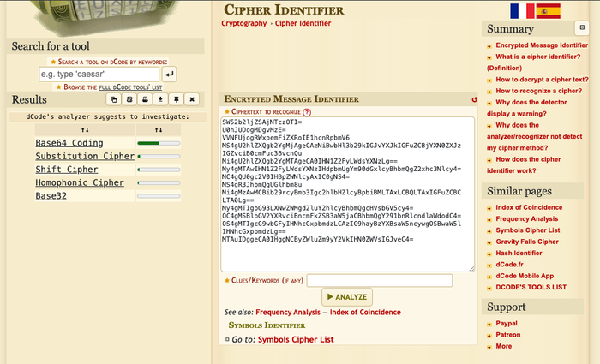The width and height of the screenshot is (600, 364).
Task: Click the copy results icon
Action: click(x=111, y=99)
